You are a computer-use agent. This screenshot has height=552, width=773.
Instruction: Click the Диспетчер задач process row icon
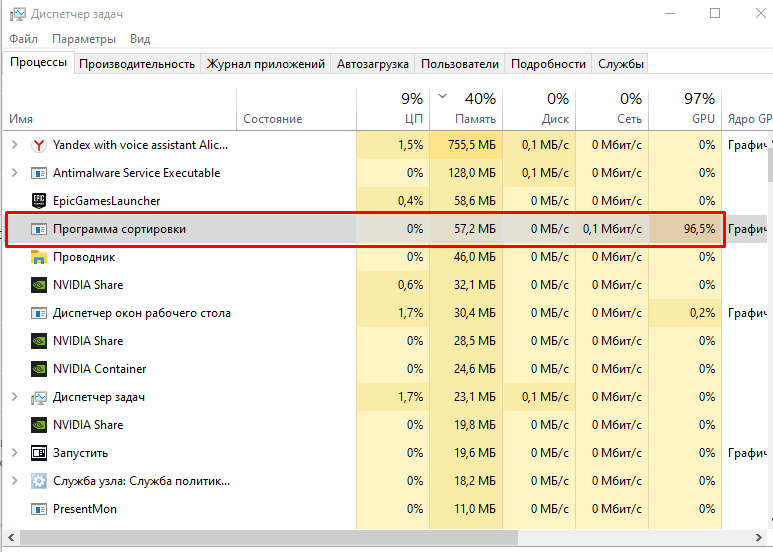(38, 397)
